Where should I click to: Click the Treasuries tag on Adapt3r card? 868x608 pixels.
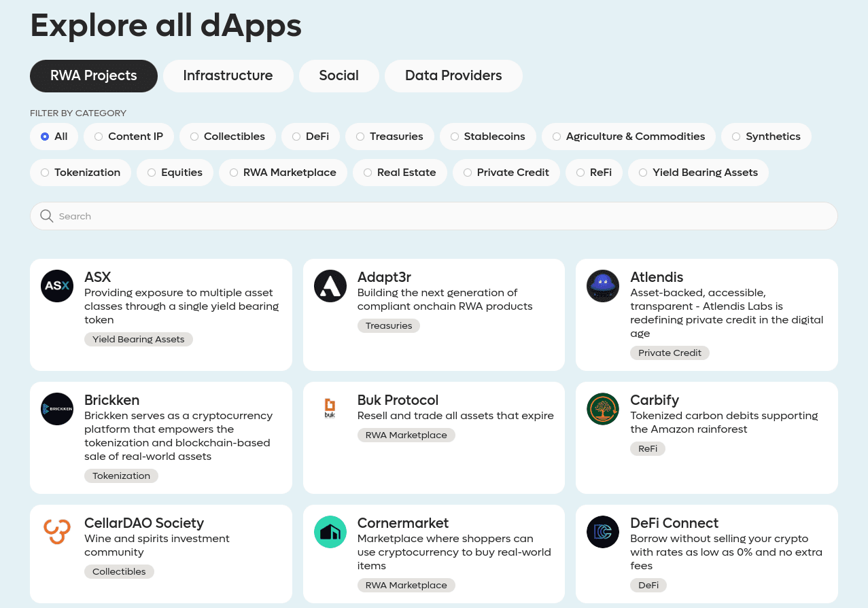pos(389,325)
